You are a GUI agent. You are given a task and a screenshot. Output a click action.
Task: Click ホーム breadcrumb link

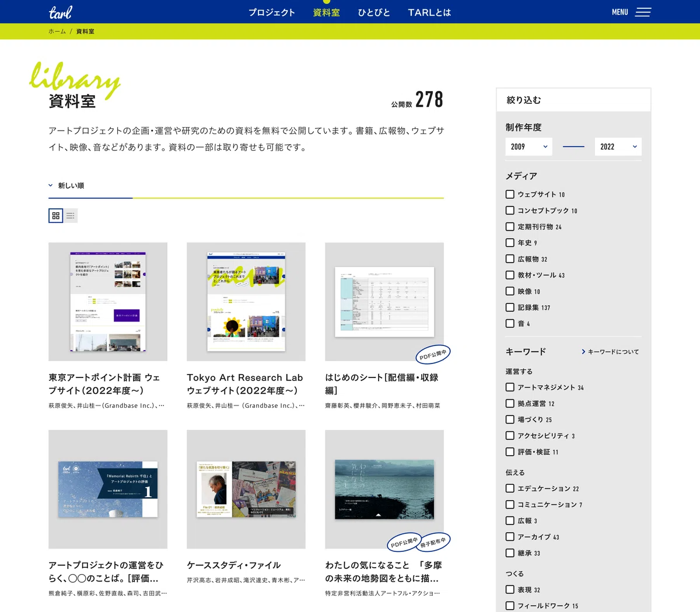coord(57,32)
